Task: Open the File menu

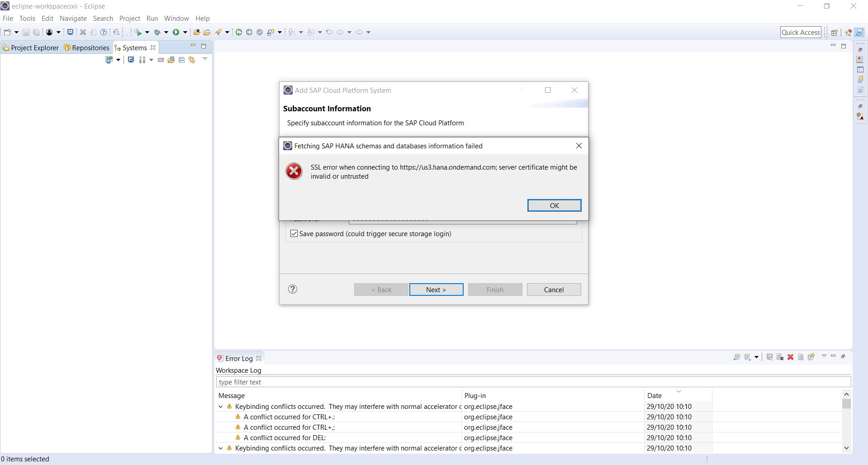Action: pos(8,19)
